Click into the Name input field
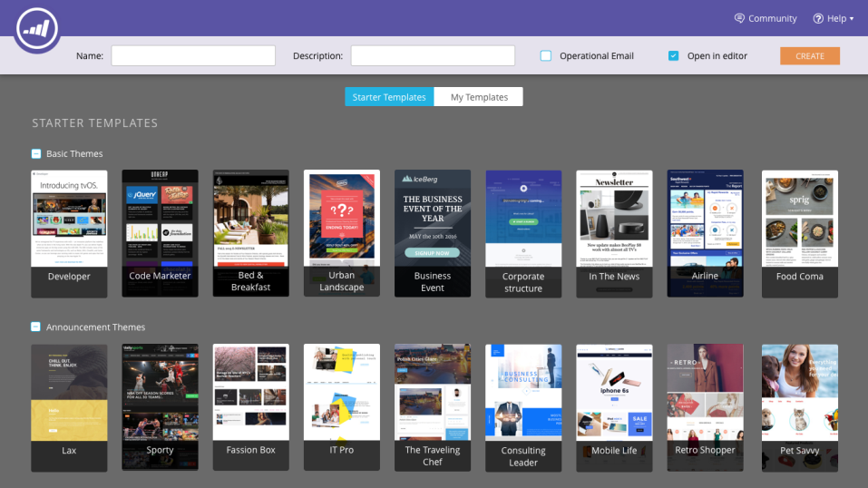868x488 pixels. (192, 56)
